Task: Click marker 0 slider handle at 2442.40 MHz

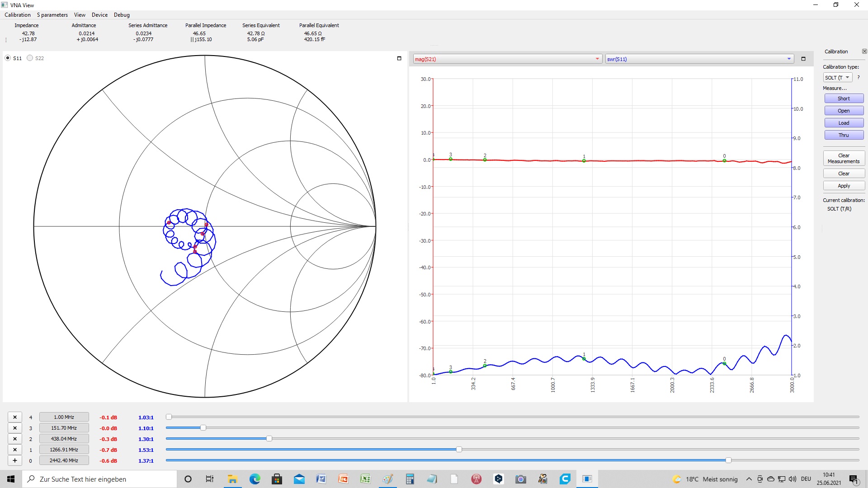Action: pyautogui.click(x=728, y=460)
